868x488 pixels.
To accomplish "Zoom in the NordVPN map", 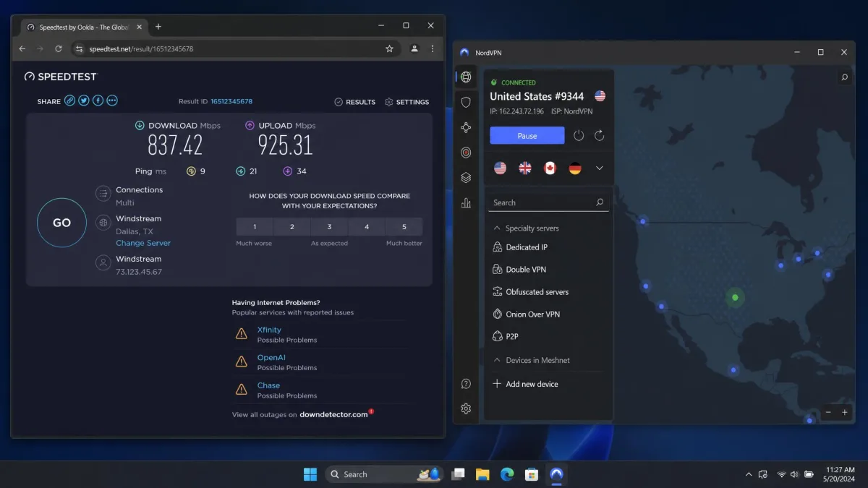I will (x=845, y=412).
